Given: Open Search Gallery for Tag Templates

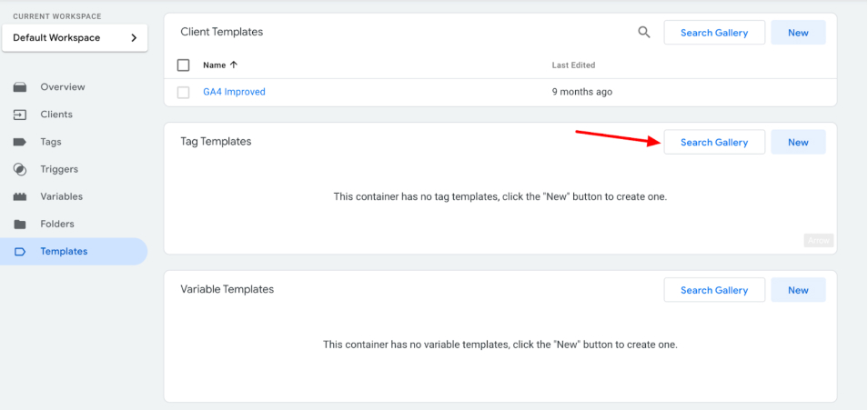Looking at the screenshot, I should (714, 142).
